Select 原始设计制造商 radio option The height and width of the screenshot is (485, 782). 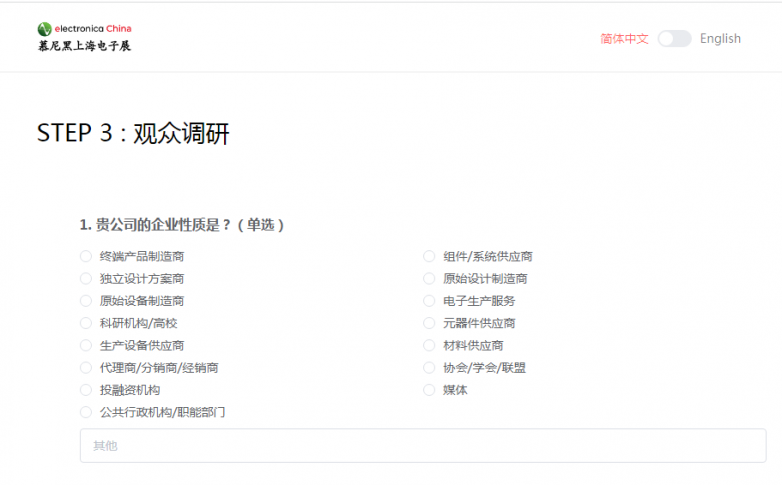[429, 279]
